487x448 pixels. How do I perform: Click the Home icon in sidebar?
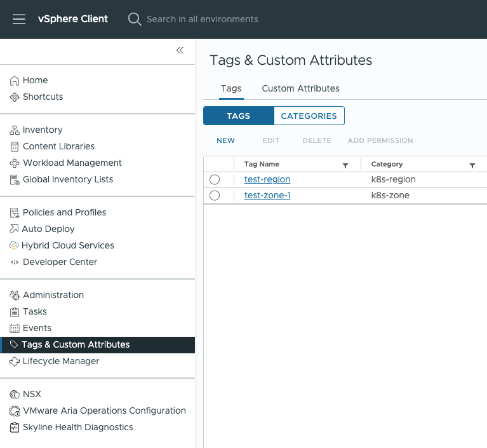click(x=15, y=81)
